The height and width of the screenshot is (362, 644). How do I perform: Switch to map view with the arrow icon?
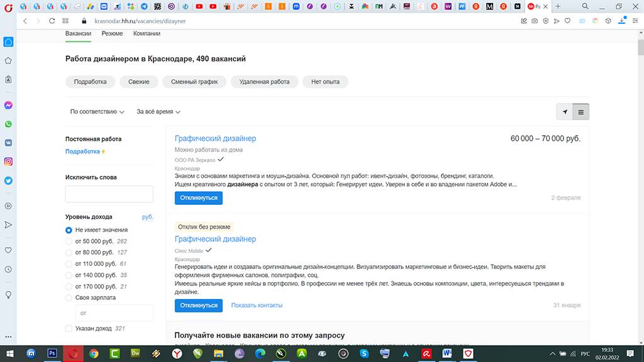point(565,112)
